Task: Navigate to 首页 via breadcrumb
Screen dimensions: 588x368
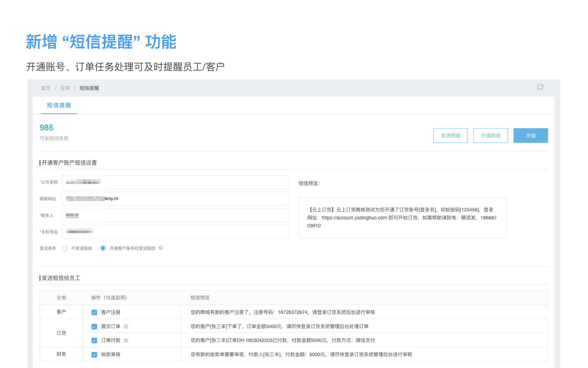Action: point(46,88)
